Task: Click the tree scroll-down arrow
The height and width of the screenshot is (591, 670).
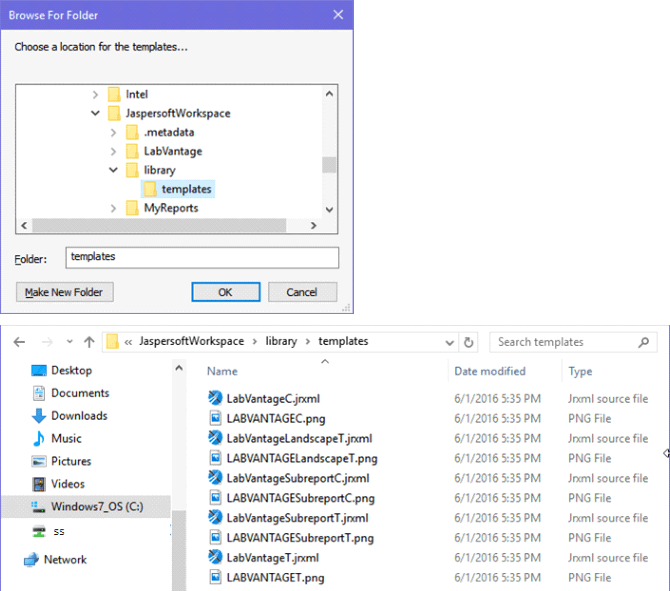Action: click(x=329, y=209)
